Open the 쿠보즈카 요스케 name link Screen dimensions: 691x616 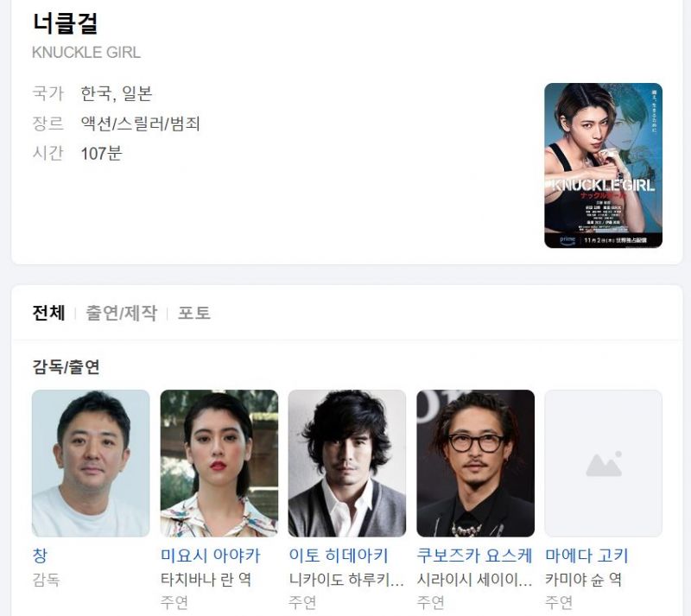pos(474,556)
